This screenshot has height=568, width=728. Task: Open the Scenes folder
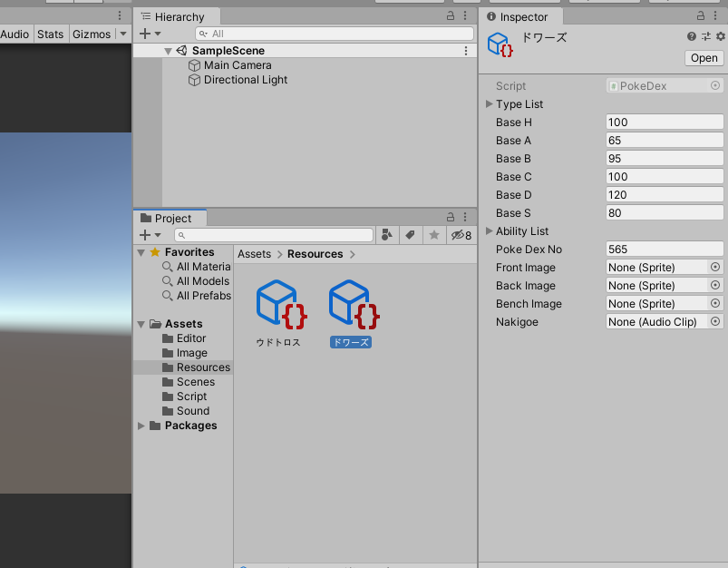(x=189, y=382)
